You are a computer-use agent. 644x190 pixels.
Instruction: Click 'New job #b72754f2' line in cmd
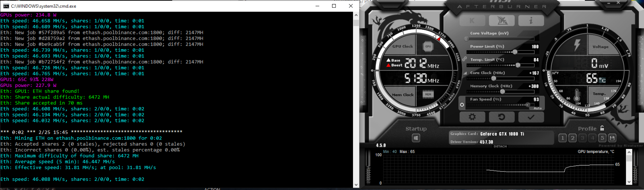click(x=102, y=62)
